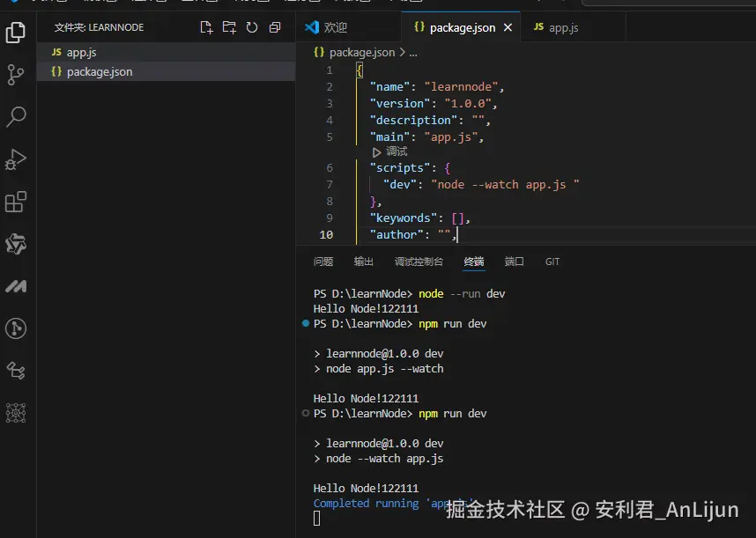The width and height of the screenshot is (756, 538).
Task: Open the 输出 output panel tab
Action: [364, 262]
